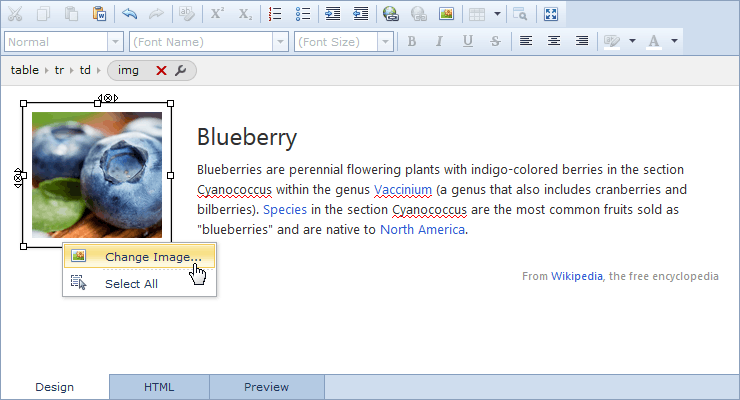Toggle Underline formatting
This screenshot has height=400, width=740.
tap(467, 41)
